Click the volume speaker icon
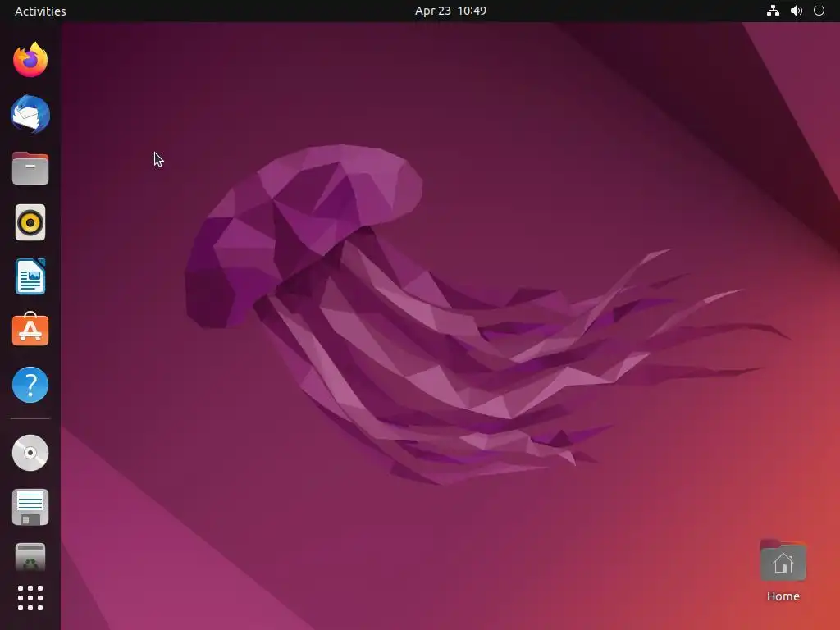This screenshot has height=630, width=840. click(x=797, y=11)
